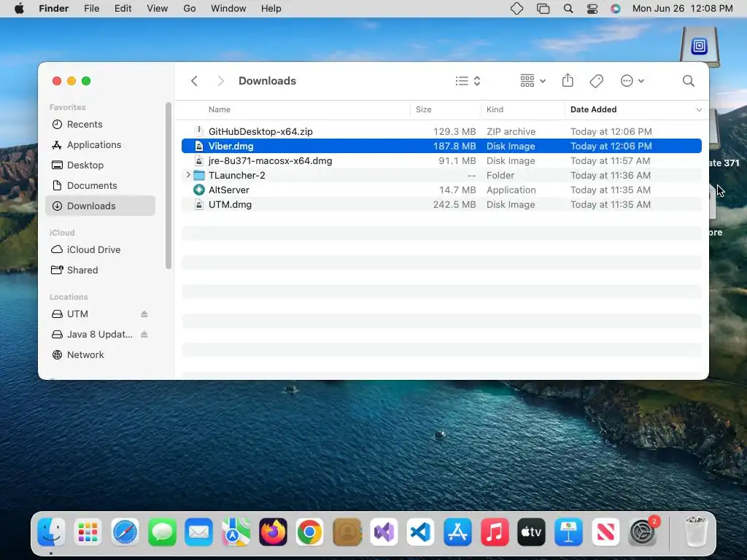Go back using the toolbar back arrow
This screenshot has height=560, width=747.
point(194,81)
